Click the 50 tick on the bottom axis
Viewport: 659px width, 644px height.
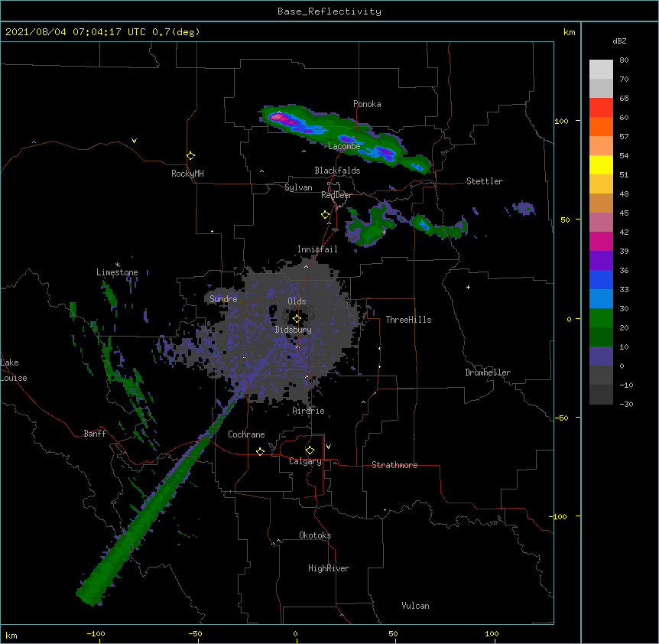(x=393, y=633)
